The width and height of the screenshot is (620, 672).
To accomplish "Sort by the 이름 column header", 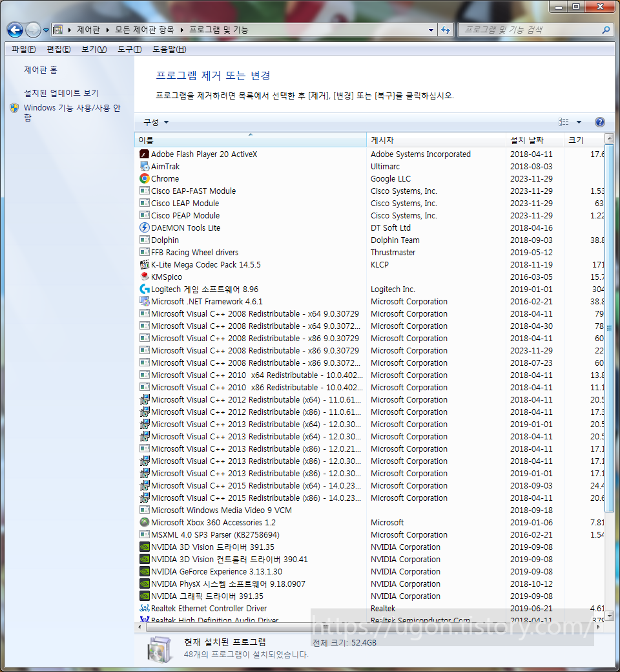I will [x=251, y=140].
